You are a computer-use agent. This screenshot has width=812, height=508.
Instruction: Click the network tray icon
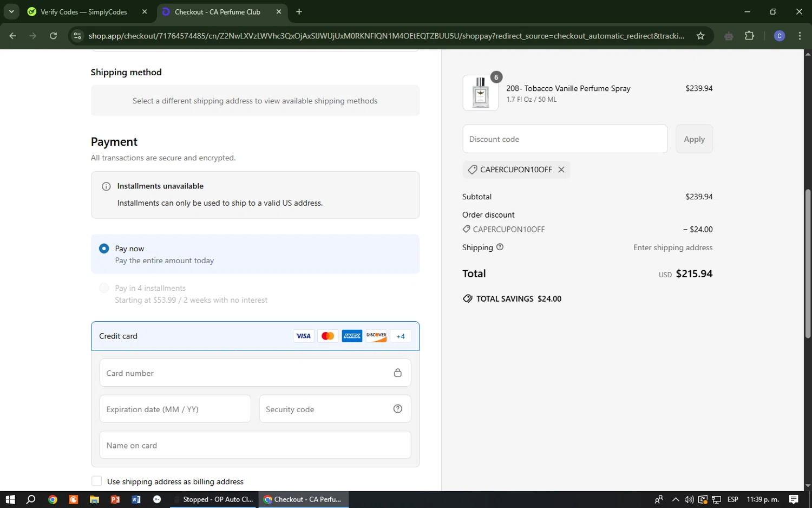click(716, 499)
